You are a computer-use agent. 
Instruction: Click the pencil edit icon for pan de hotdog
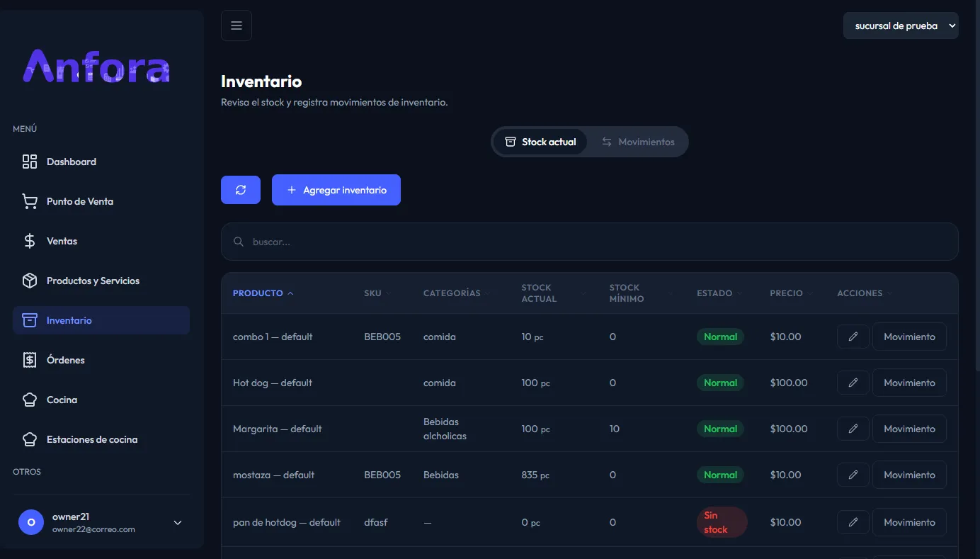click(x=853, y=522)
